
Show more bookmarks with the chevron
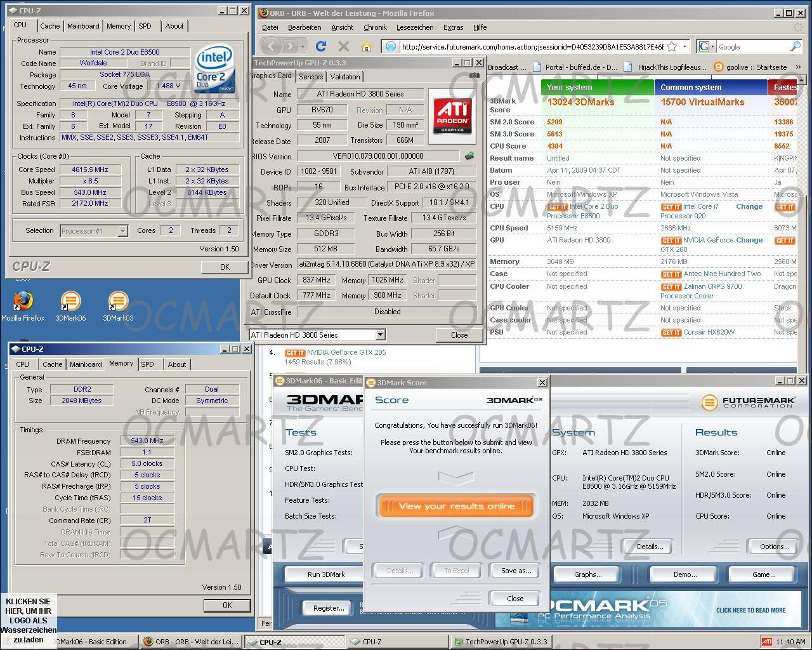(x=798, y=67)
